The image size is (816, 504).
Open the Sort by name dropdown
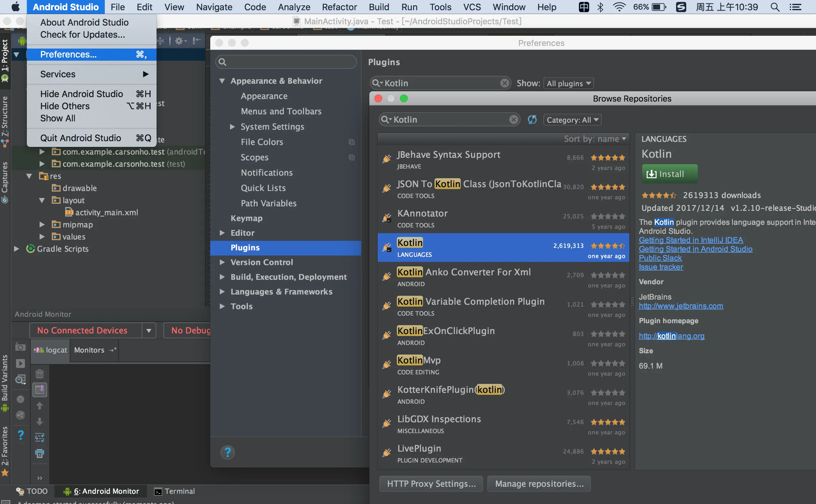pyautogui.click(x=595, y=139)
